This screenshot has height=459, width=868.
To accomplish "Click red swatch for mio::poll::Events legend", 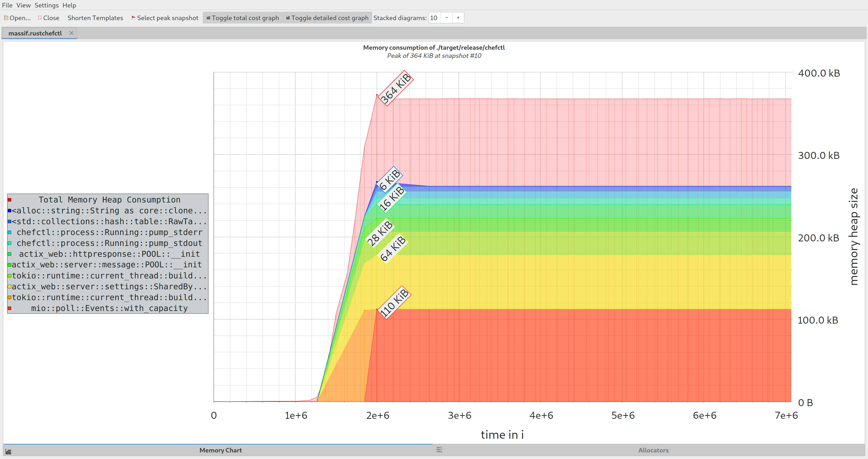I will (9, 308).
